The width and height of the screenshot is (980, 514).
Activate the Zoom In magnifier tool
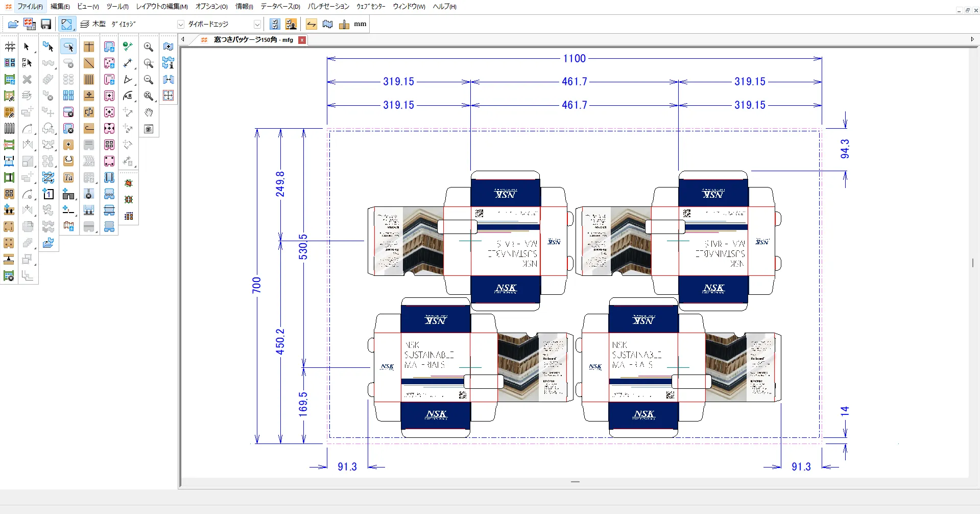click(149, 46)
